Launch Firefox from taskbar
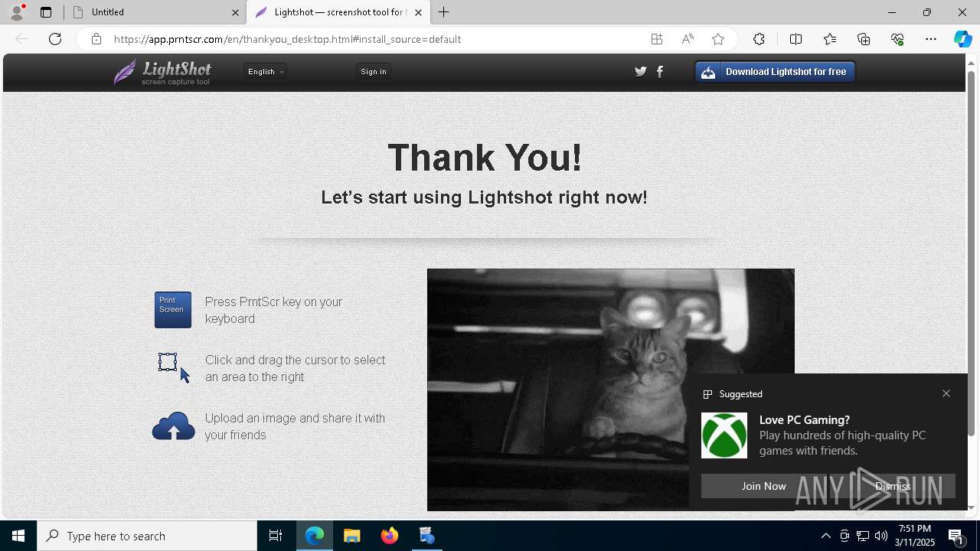This screenshot has height=551, width=980. click(390, 536)
